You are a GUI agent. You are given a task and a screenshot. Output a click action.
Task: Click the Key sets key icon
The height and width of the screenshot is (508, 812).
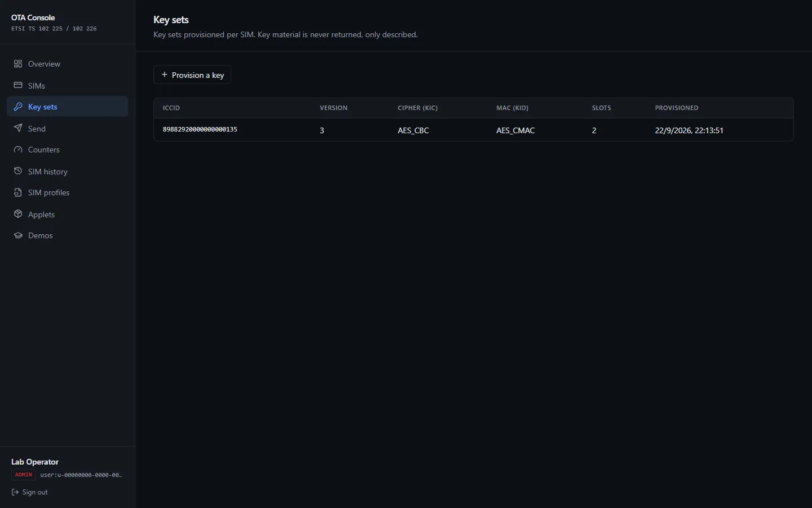pos(18,107)
